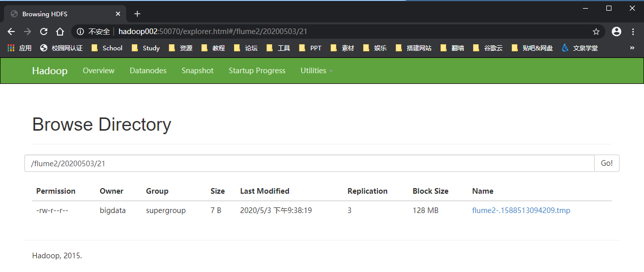View site info for the 不安全 warning
This screenshot has width=644, height=272.
[x=93, y=32]
